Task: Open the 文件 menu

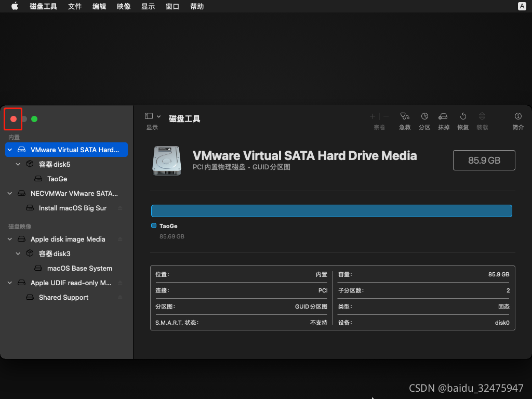Action: [x=75, y=6]
